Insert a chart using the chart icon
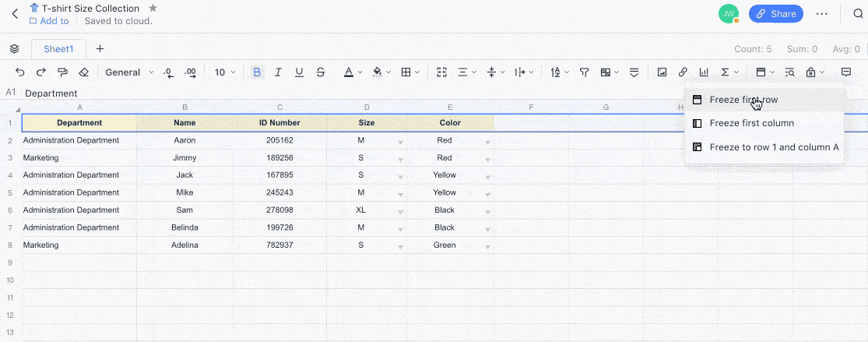868x342 pixels. (704, 72)
